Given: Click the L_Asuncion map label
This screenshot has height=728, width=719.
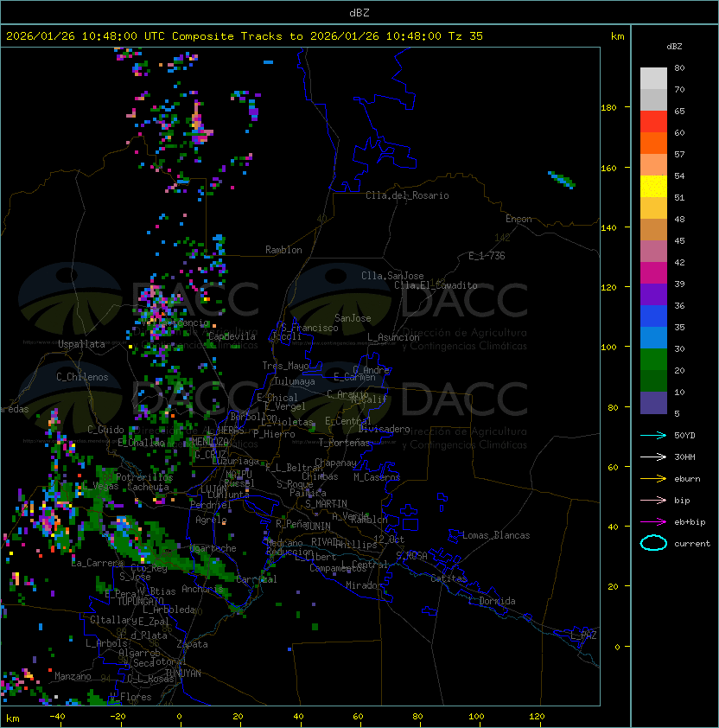Looking at the screenshot, I should click(393, 337).
